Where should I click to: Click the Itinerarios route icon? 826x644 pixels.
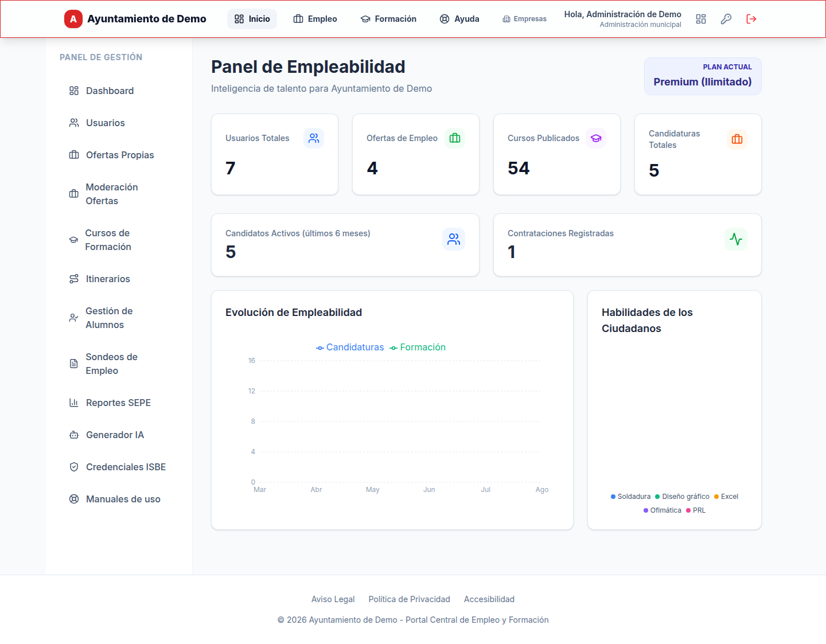(x=74, y=279)
